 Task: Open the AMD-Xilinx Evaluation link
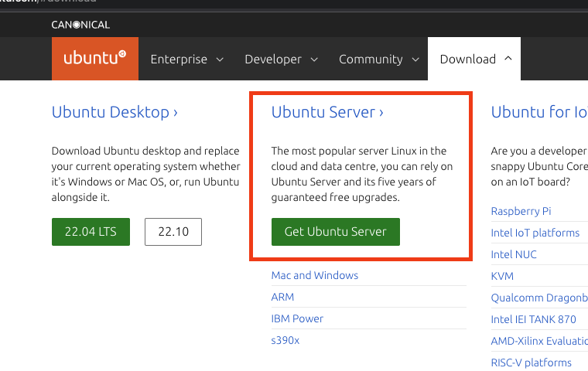[x=539, y=341]
